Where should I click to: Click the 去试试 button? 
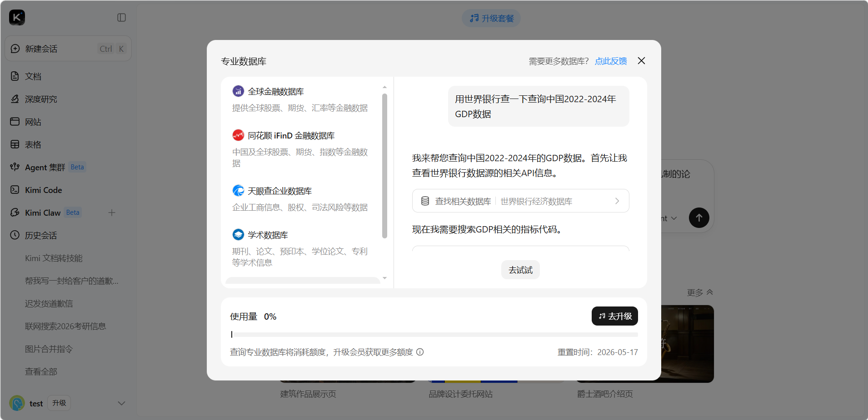pyautogui.click(x=520, y=270)
